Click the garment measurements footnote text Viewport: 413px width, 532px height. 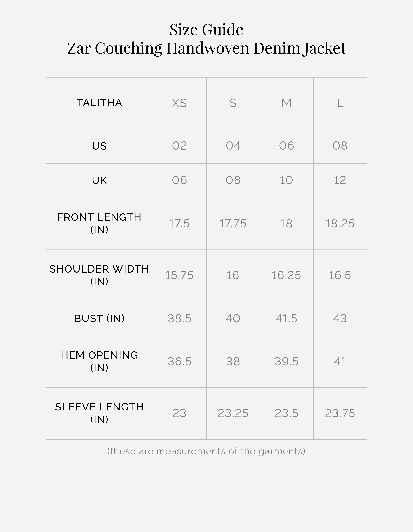(x=206, y=451)
